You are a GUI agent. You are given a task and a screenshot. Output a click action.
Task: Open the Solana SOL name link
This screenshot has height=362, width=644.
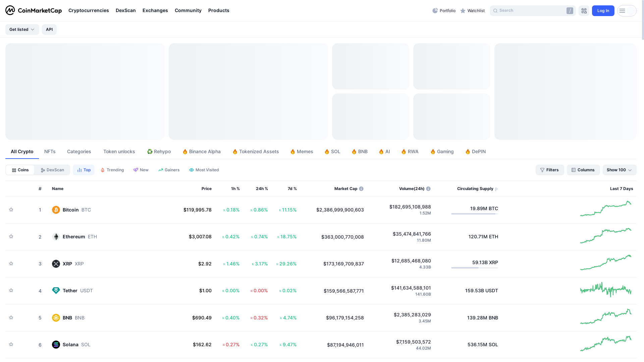click(76, 345)
